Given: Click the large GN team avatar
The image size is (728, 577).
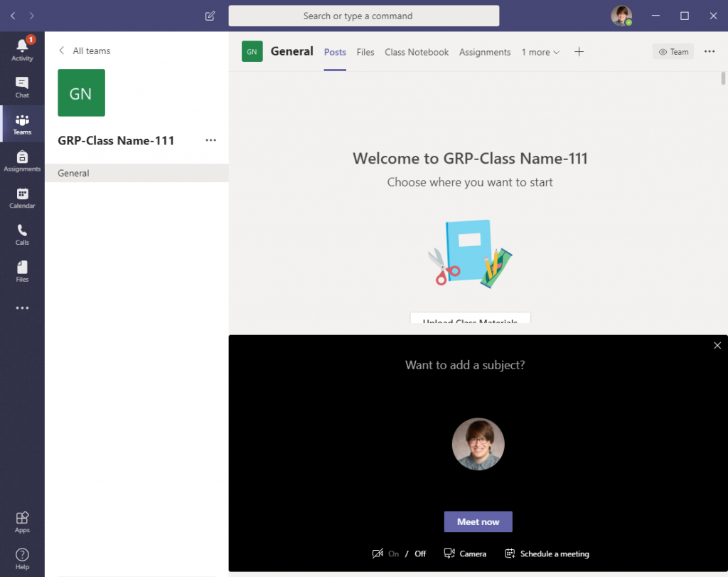Looking at the screenshot, I should pos(81,93).
